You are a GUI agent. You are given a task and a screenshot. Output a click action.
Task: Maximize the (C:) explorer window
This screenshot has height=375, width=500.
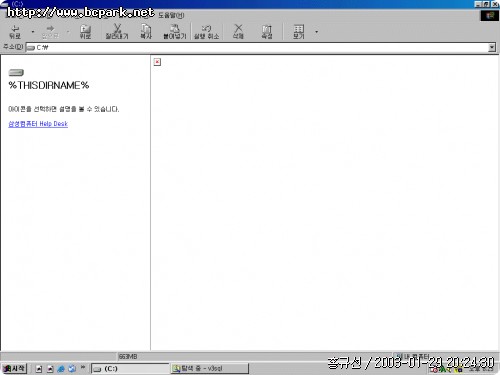(x=486, y=4)
